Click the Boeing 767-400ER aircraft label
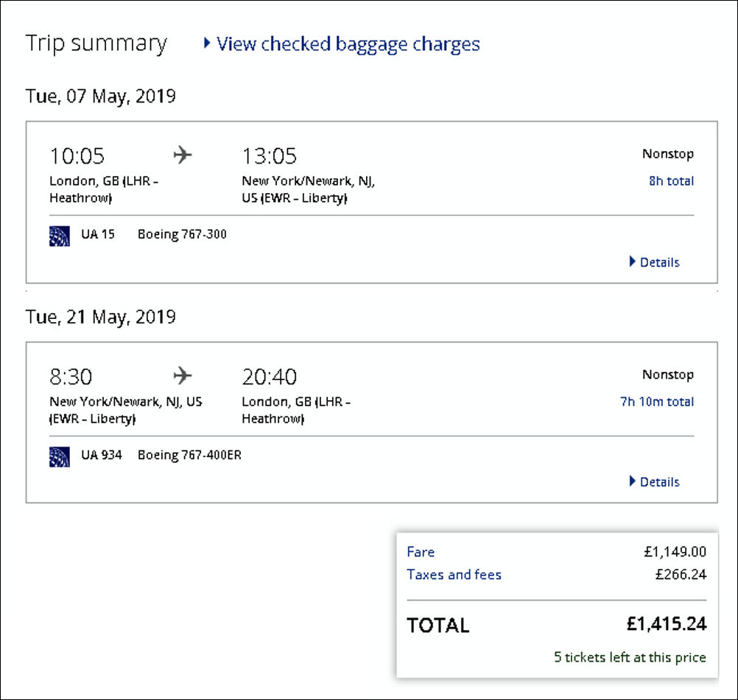 189,455
